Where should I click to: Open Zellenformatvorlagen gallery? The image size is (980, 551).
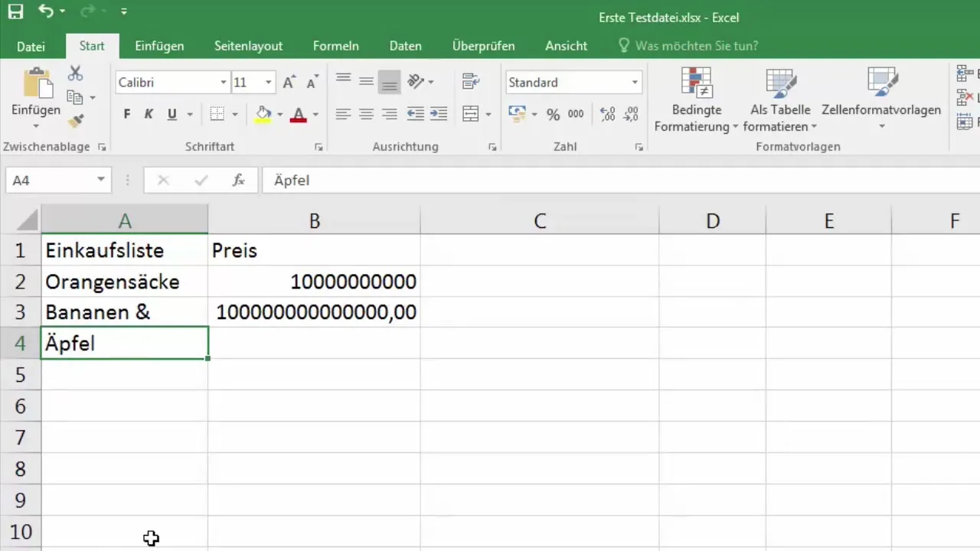[x=881, y=99]
